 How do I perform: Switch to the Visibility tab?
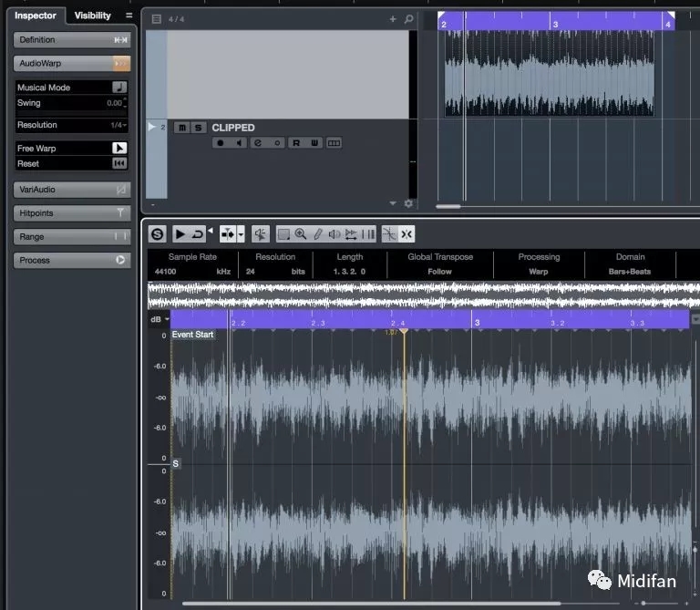point(92,16)
